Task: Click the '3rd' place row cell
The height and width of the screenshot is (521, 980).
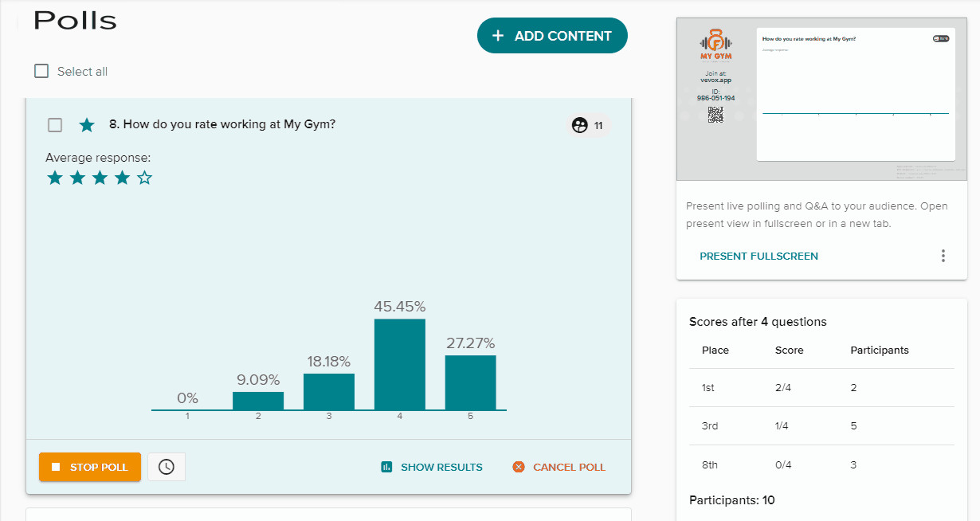Action: pyautogui.click(x=710, y=426)
